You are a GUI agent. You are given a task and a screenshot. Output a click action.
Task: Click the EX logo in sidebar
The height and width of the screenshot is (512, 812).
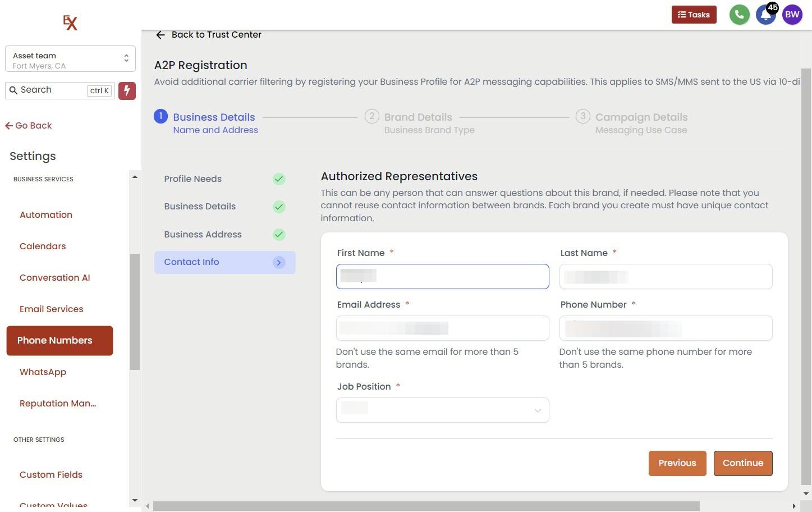70,22
